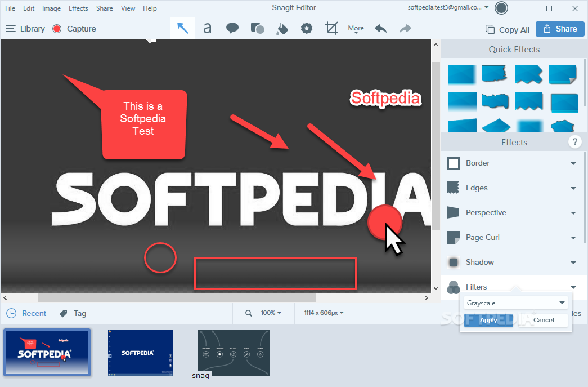Click Copy All button
Image resolution: width=588 pixels, height=387 pixels.
pyautogui.click(x=508, y=30)
